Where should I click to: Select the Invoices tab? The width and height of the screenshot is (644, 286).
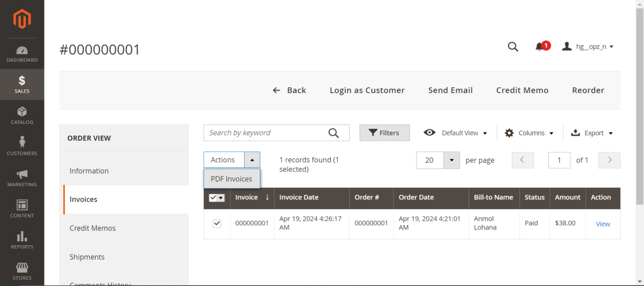point(126,199)
